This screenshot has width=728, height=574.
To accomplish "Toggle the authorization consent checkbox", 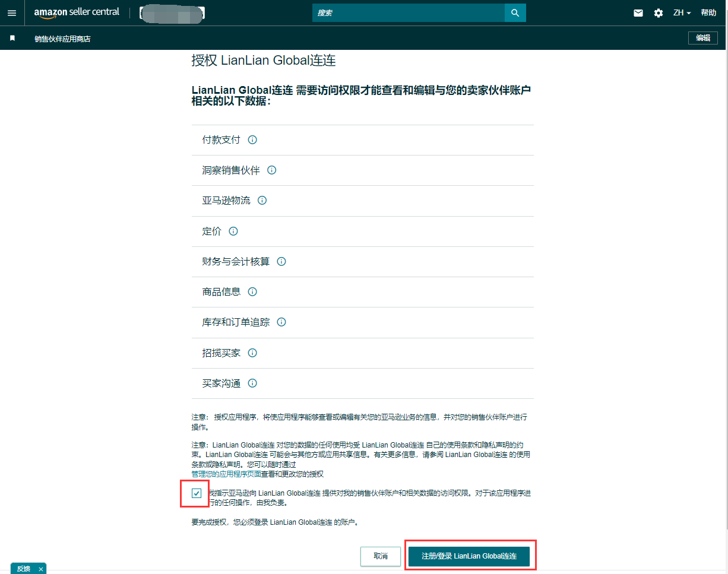I will click(197, 493).
